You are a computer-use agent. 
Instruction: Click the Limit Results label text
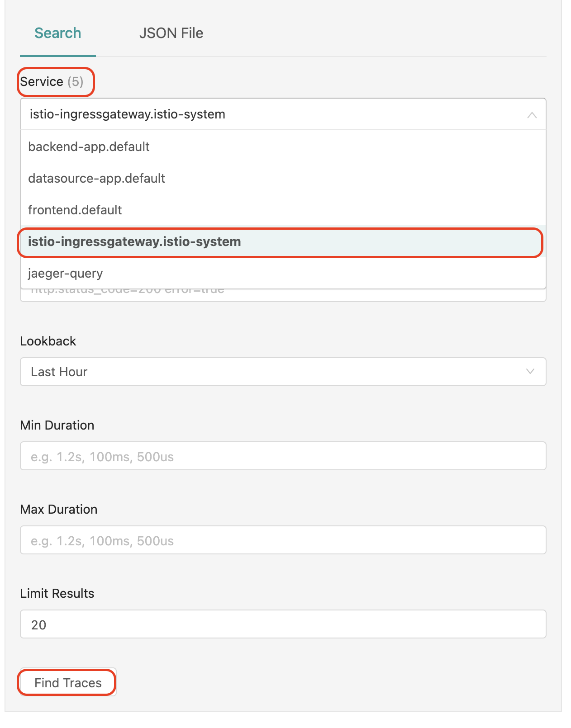pyautogui.click(x=57, y=593)
